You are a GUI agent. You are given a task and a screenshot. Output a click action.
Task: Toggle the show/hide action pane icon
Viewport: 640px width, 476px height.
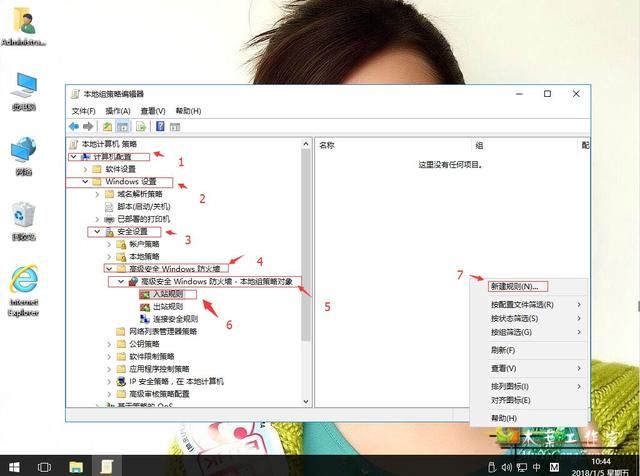pos(175,127)
